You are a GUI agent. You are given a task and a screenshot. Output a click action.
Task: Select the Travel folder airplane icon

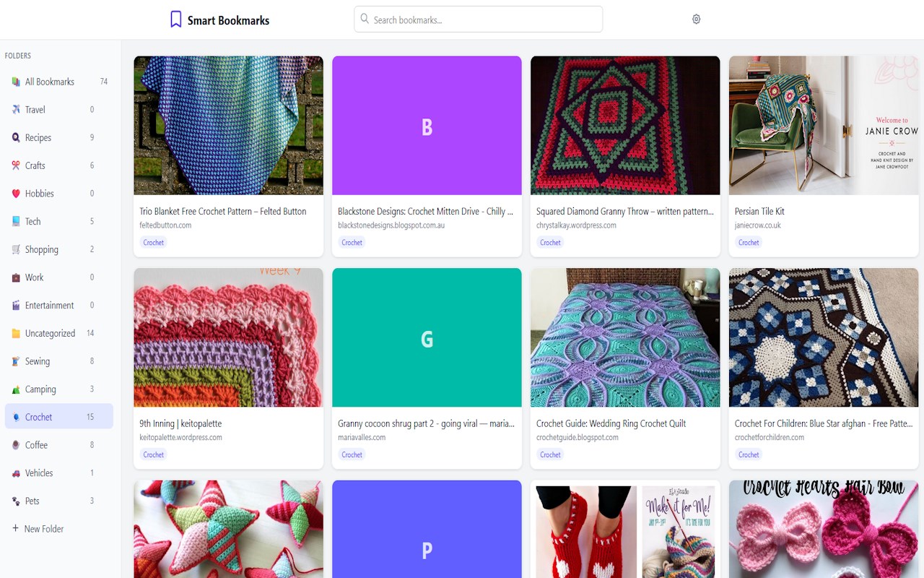pyautogui.click(x=16, y=110)
